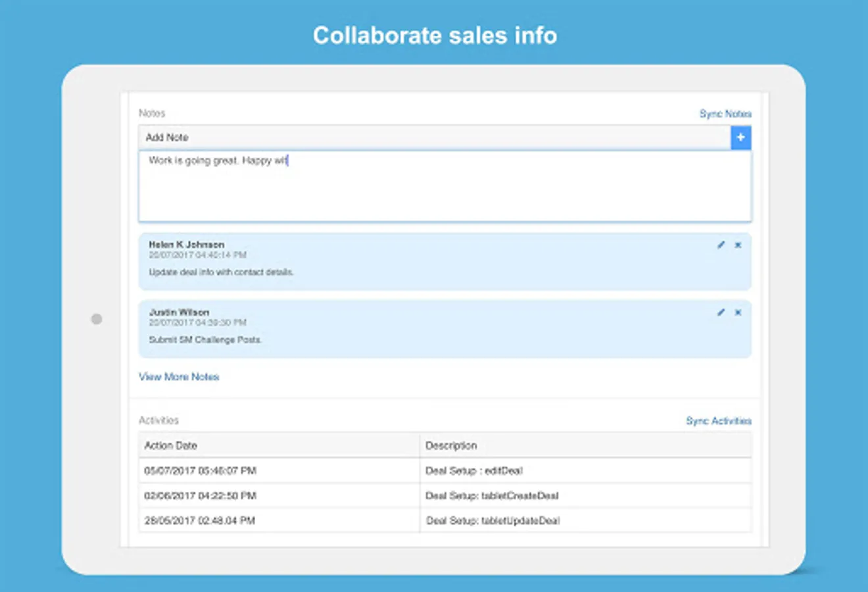Delete Helen K Johnson's note
The image size is (868, 592).
tap(738, 245)
